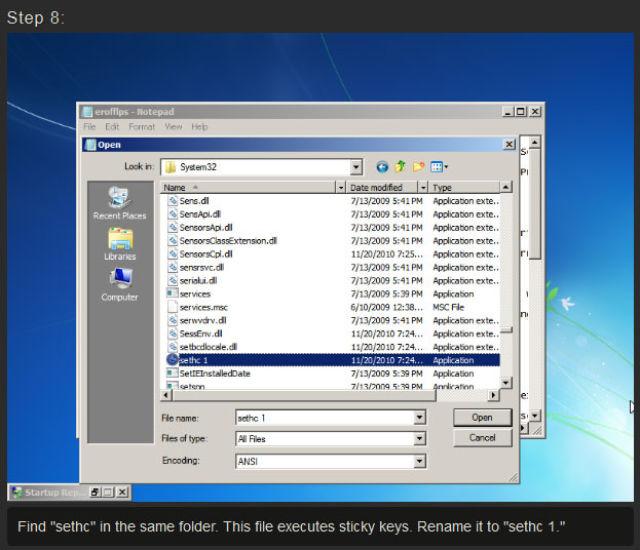Select Computer in the sidebar
640x550 pixels.
(x=119, y=285)
